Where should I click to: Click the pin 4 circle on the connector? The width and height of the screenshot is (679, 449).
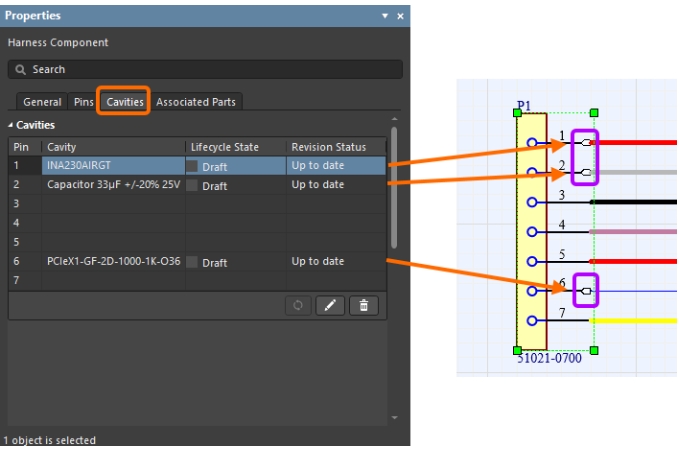532,232
